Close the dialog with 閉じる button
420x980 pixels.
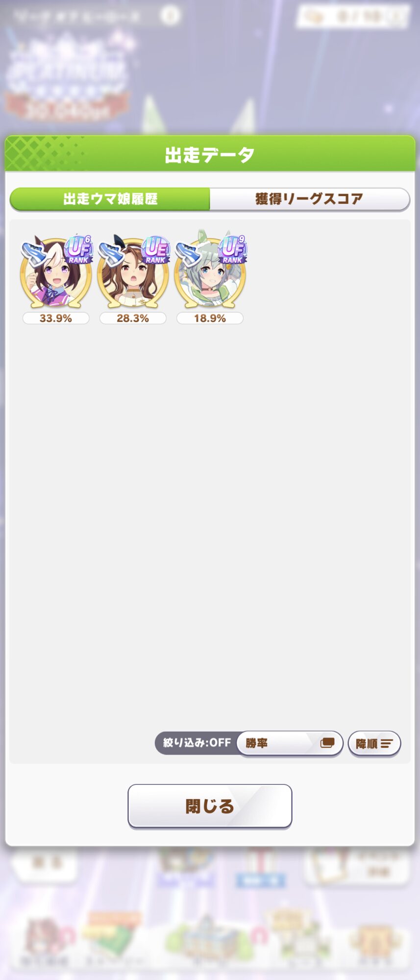point(210,806)
